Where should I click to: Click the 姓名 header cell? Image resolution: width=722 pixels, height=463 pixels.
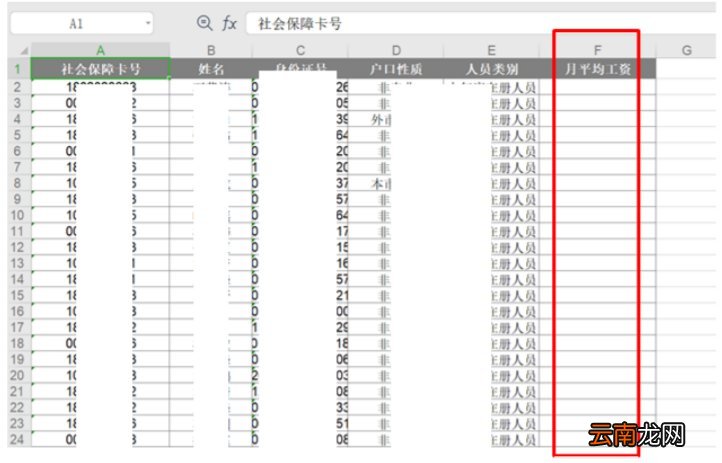[x=211, y=69]
